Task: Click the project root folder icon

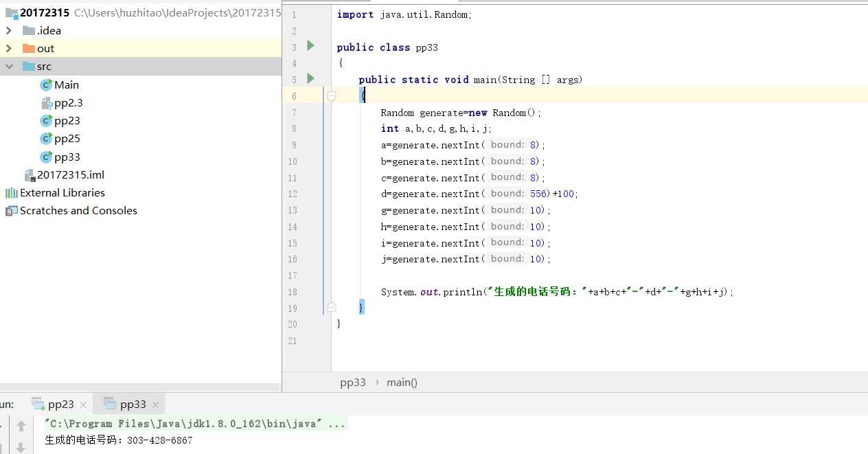Action: tap(12, 12)
